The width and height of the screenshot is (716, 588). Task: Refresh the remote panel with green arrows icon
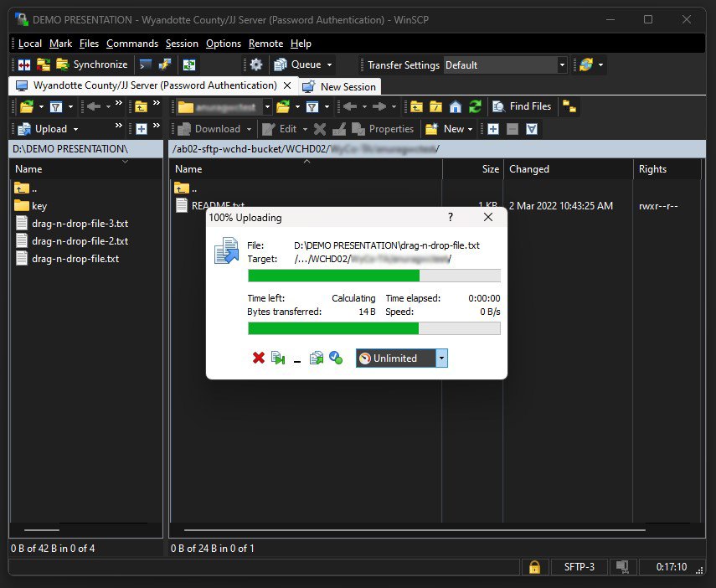coord(475,107)
